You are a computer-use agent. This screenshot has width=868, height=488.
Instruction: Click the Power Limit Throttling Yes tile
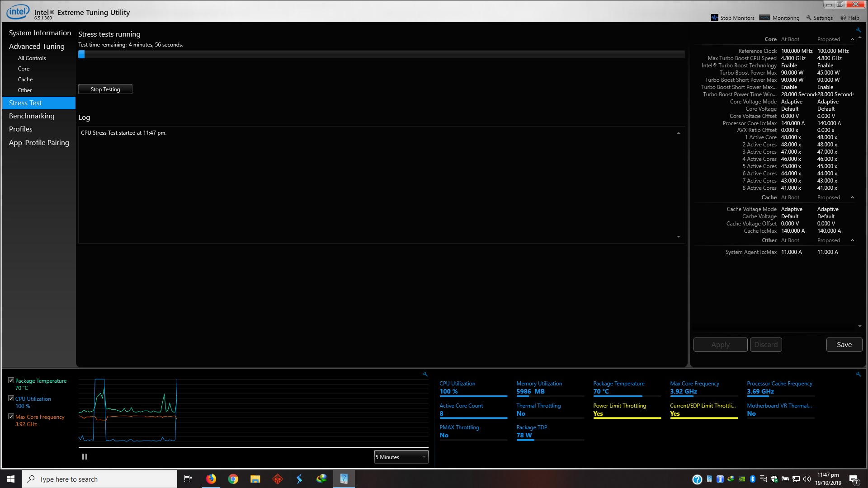[627, 410]
